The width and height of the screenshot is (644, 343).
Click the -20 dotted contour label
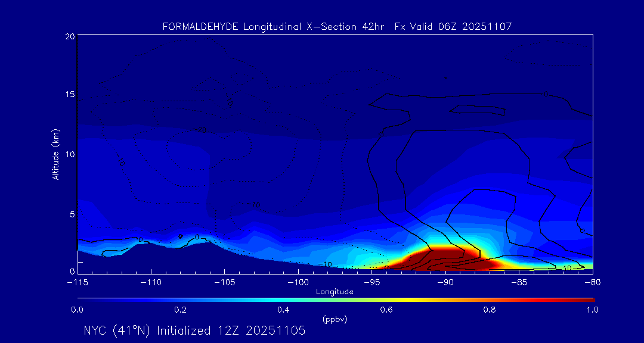(x=200, y=130)
